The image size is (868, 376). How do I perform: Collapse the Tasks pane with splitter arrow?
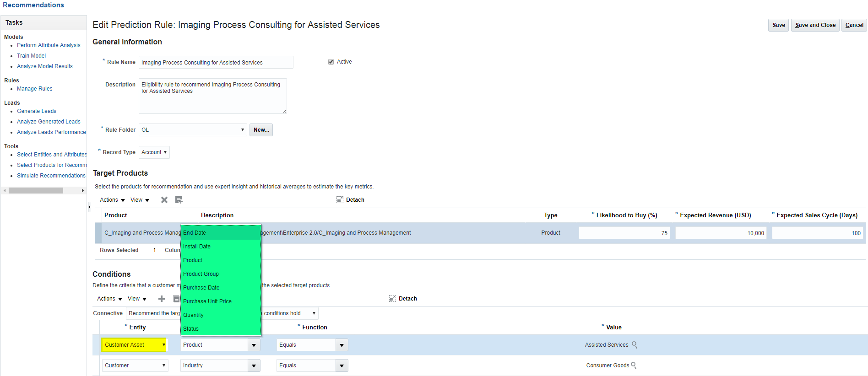[x=89, y=207]
